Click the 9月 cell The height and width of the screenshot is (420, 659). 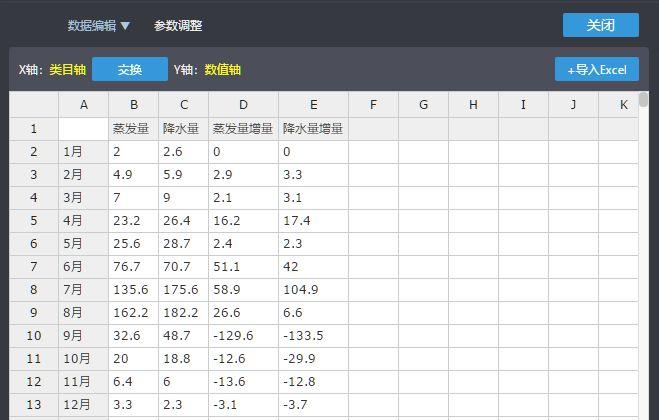[84, 335]
